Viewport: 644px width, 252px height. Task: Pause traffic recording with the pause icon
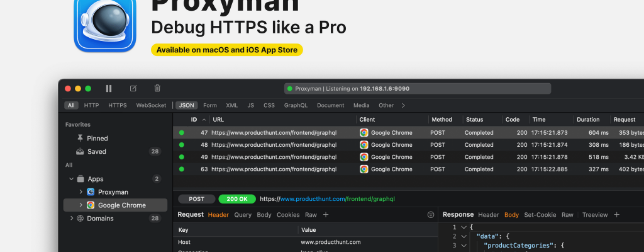(109, 89)
